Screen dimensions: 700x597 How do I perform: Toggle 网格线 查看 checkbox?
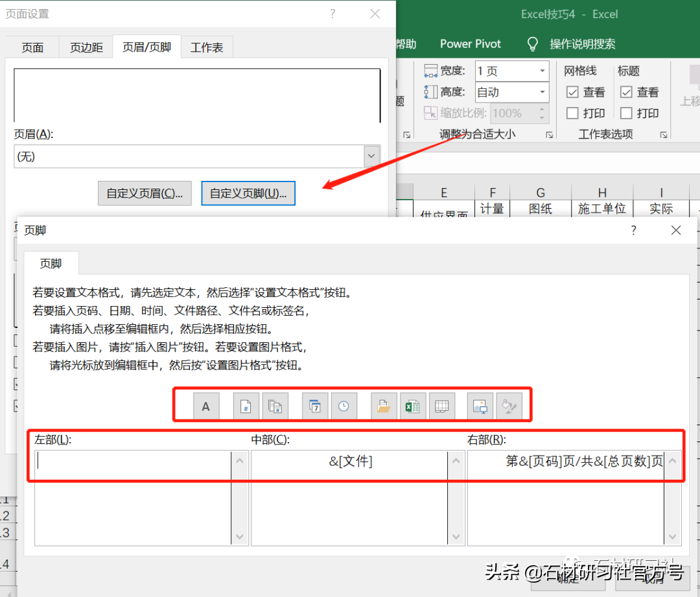[x=572, y=92]
